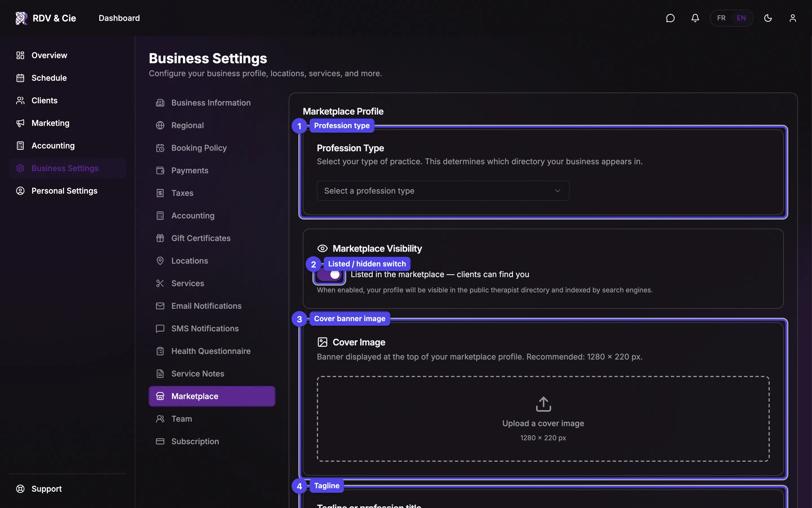The width and height of the screenshot is (812, 508).
Task: Open the chat messages icon
Action: 670,18
